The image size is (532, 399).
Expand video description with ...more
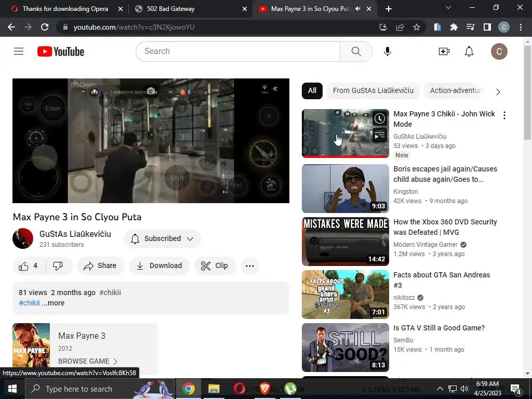click(53, 303)
